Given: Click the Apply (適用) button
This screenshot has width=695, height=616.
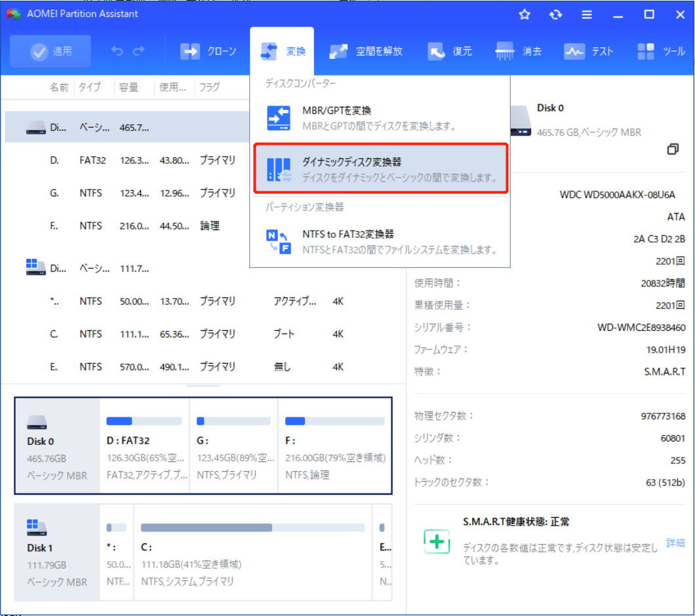Looking at the screenshot, I should pyautogui.click(x=50, y=51).
